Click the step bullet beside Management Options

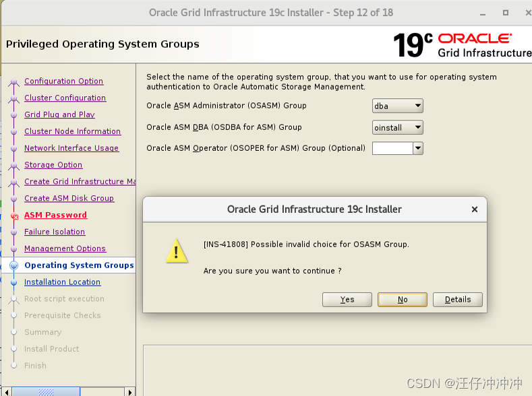click(14, 249)
